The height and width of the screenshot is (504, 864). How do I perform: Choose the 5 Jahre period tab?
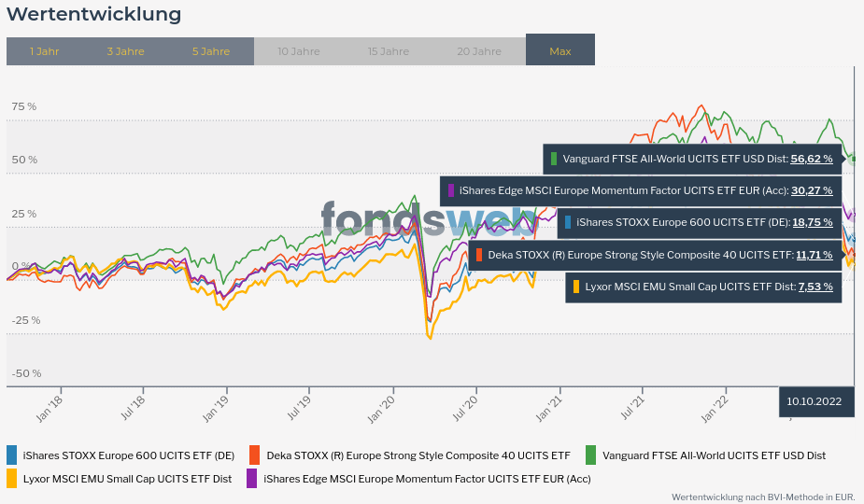pos(211,51)
